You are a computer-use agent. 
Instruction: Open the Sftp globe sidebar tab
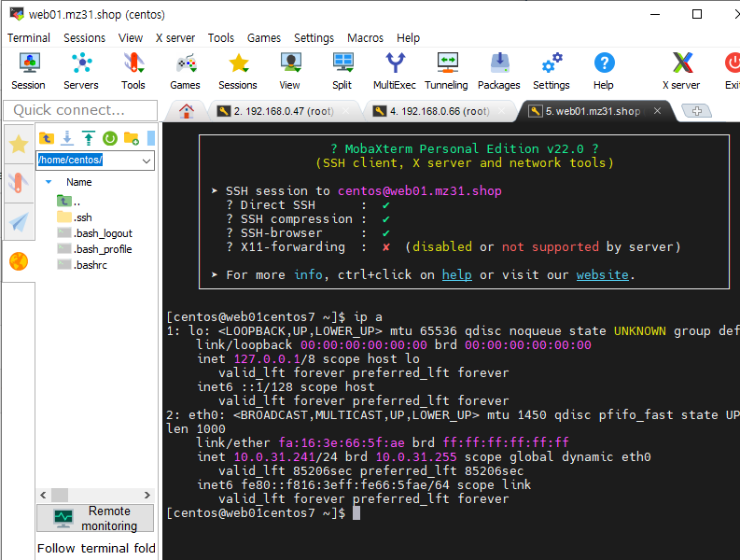click(19, 261)
